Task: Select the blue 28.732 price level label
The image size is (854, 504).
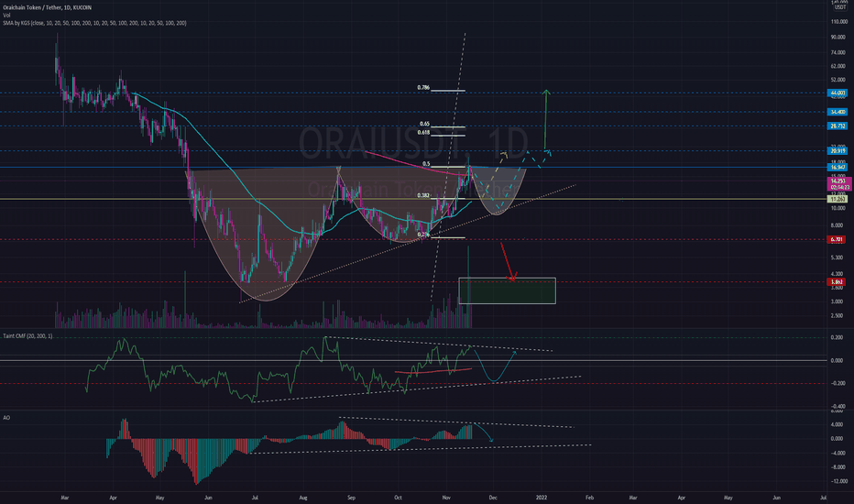Action: coord(838,126)
